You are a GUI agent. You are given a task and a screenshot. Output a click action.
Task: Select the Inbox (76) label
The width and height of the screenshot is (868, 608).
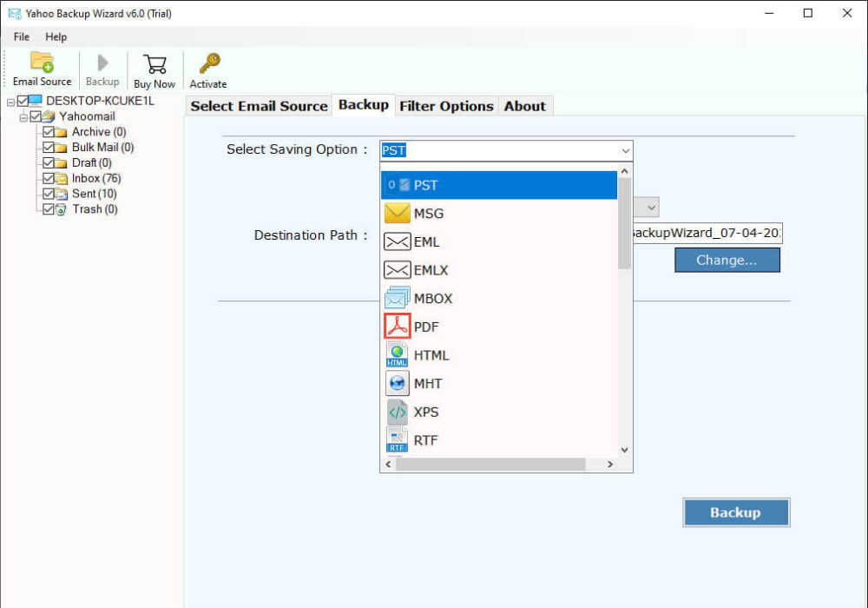pyautogui.click(x=96, y=178)
